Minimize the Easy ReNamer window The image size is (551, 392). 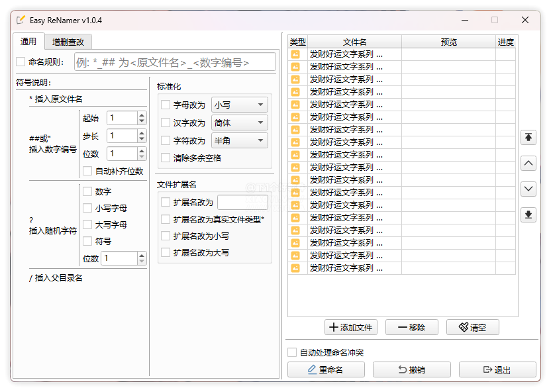pos(464,20)
